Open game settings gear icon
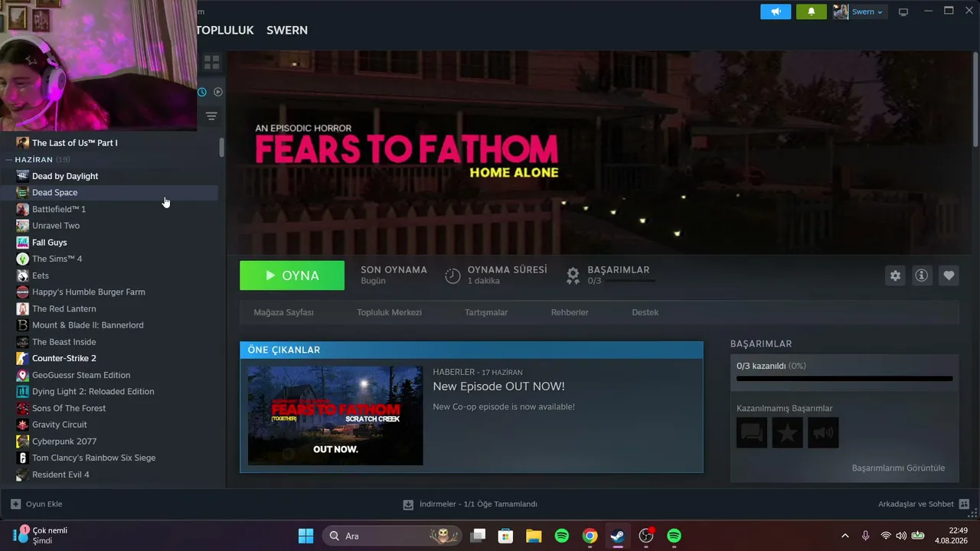980x551 pixels. click(x=895, y=275)
